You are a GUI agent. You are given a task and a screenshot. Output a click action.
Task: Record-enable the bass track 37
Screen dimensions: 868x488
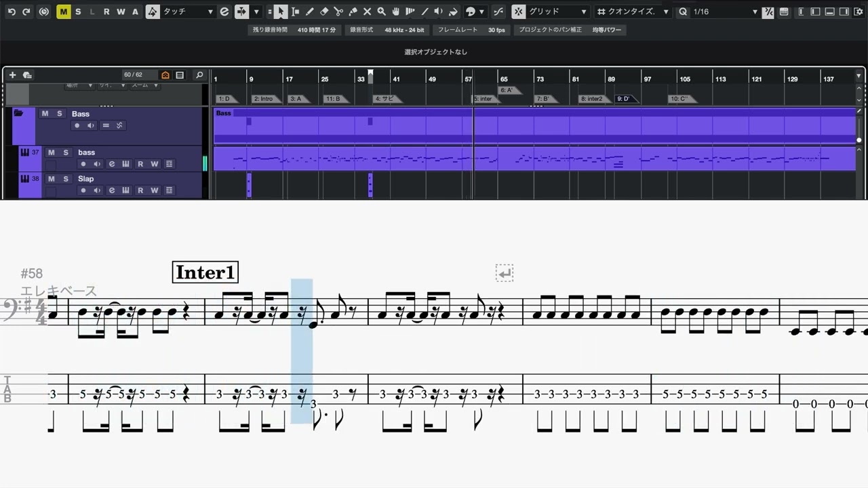coord(83,164)
